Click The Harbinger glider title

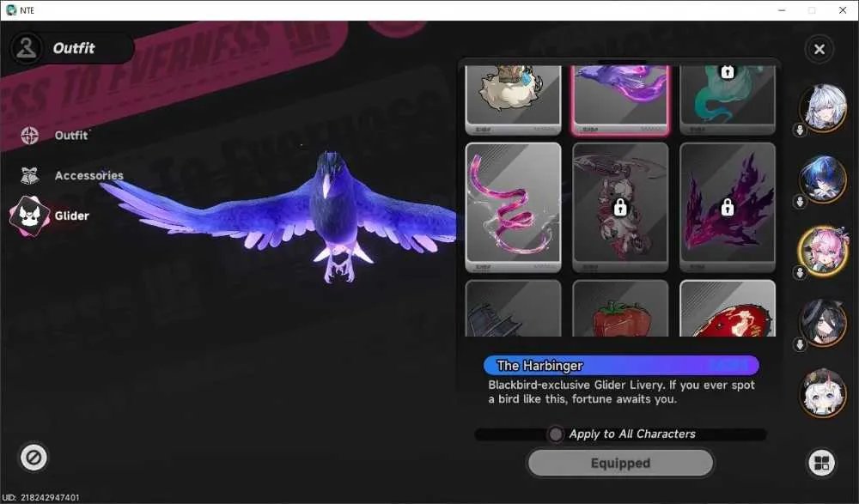click(539, 366)
